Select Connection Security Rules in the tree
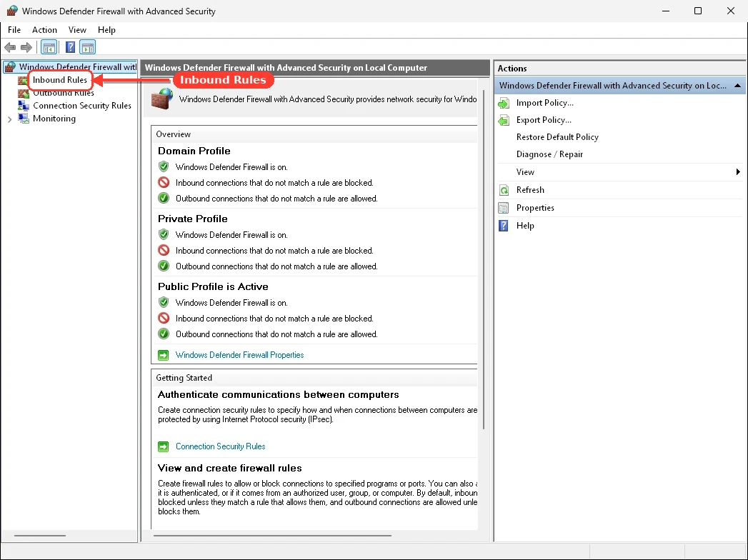This screenshot has width=748, height=560. point(82,106)
